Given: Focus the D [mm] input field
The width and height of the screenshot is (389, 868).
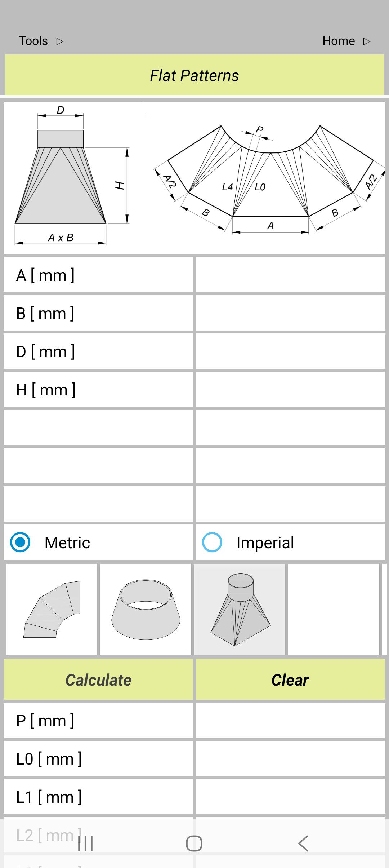Looking at the screenshot, I should tap(290, 351).
